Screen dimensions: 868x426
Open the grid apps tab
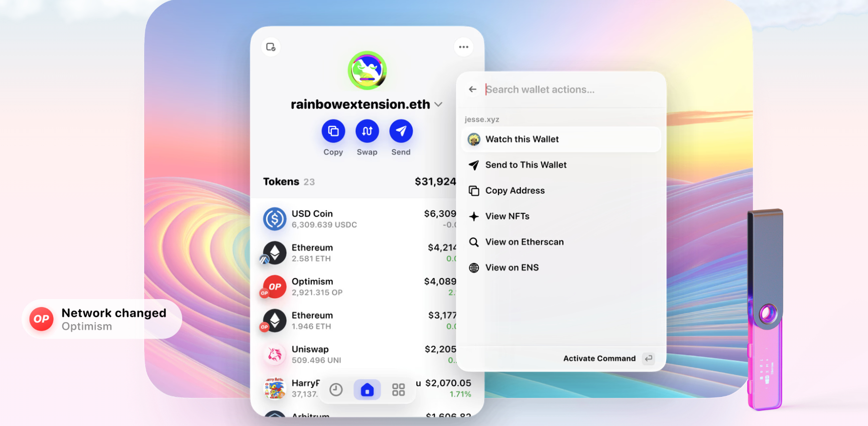coord(399,389)
